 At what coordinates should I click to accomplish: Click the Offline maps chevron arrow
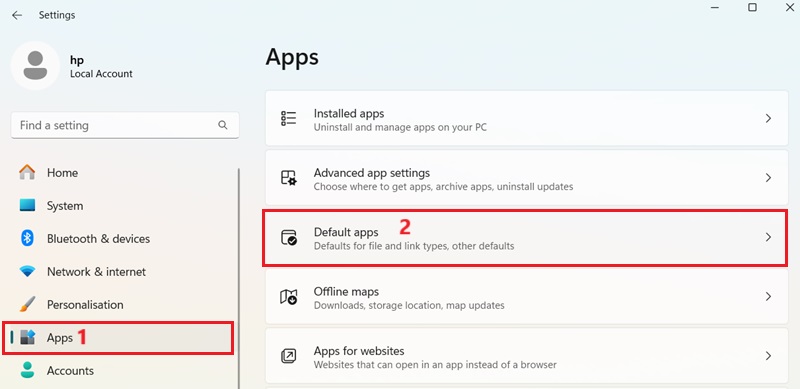pos(768,297)
